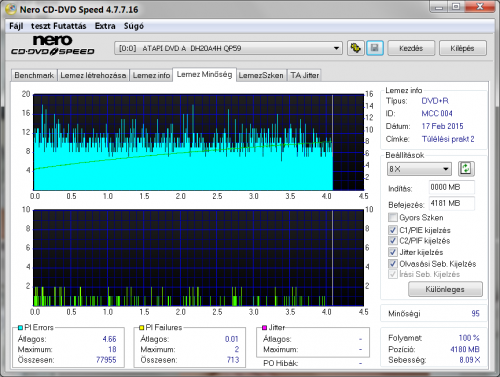The image size is (500, 377).
Task: Click the date value 17 Feb 2015
Action: 442,126
